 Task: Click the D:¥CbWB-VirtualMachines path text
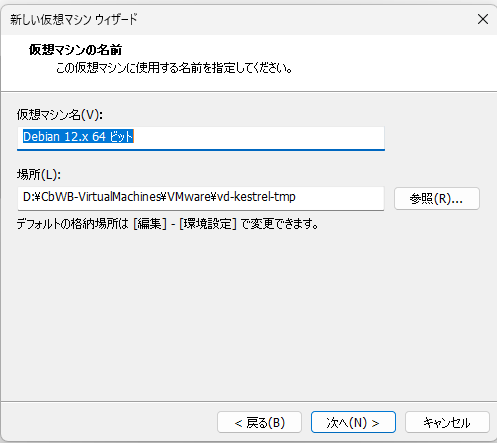point(94,197)
